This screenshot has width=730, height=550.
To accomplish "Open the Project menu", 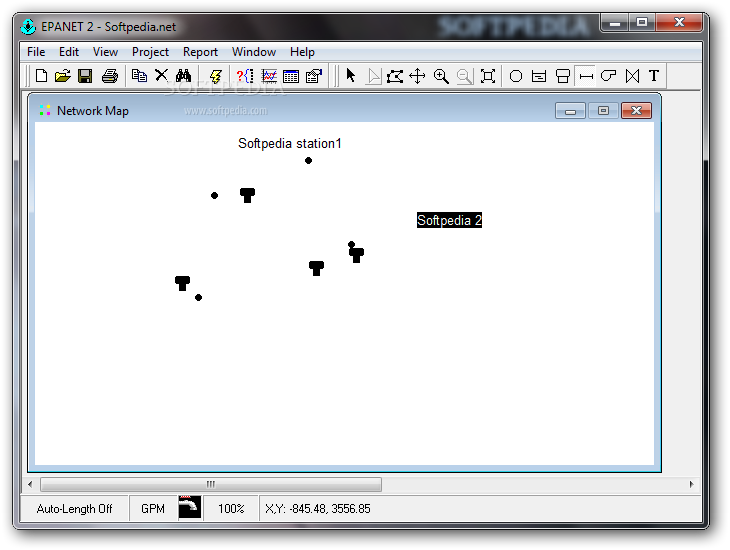I will click(x=150, y=52).
